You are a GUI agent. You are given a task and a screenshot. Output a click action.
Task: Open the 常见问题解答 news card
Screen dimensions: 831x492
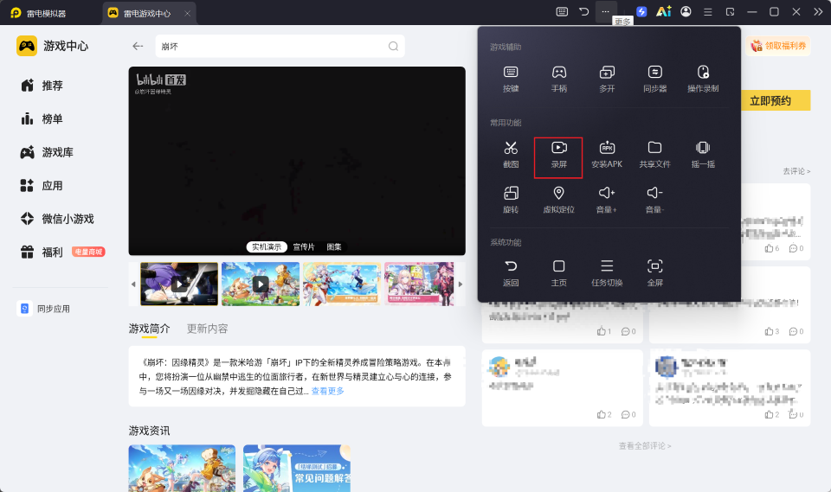297,468
